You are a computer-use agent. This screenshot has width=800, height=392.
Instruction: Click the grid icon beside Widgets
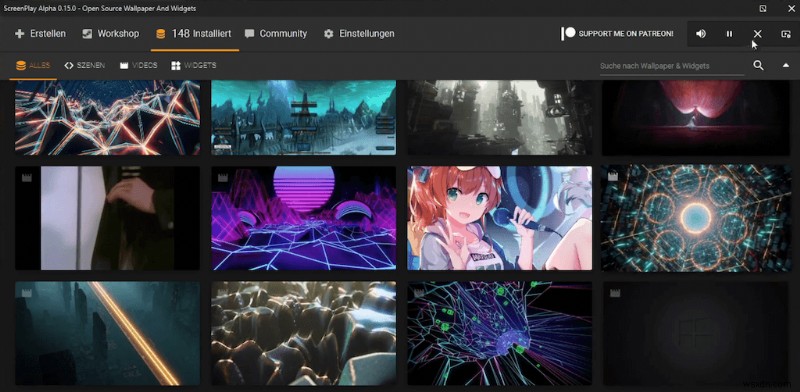coord(176,66)
